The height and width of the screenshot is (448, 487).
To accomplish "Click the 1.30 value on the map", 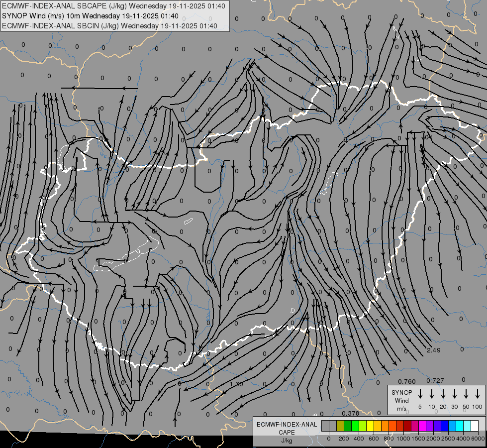I will point(236,384).
